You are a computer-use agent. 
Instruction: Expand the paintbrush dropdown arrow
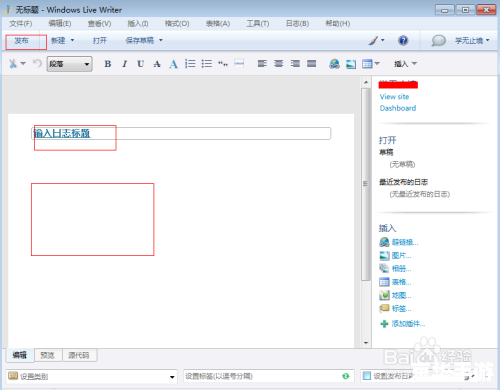click(x=382, y=40)
